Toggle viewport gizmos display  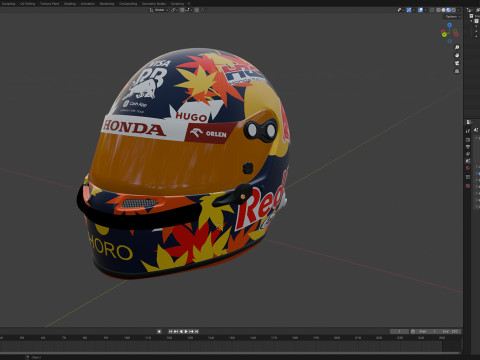click(x=409, y=10)
